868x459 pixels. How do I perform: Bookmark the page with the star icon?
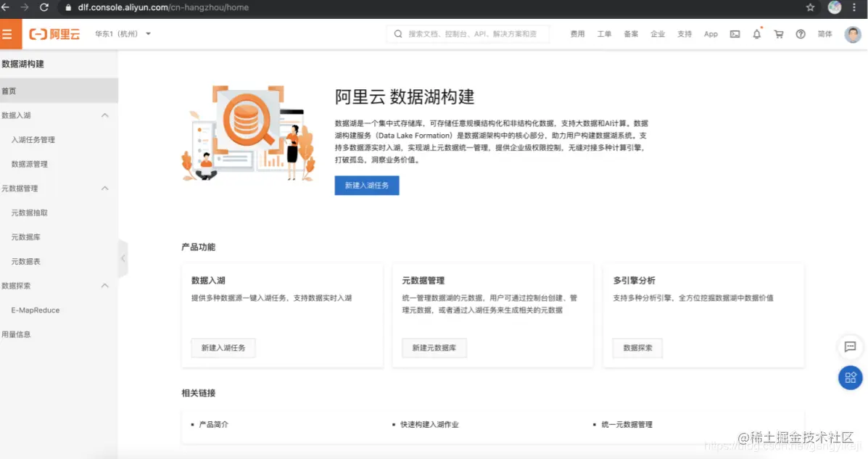pos(811,7)
